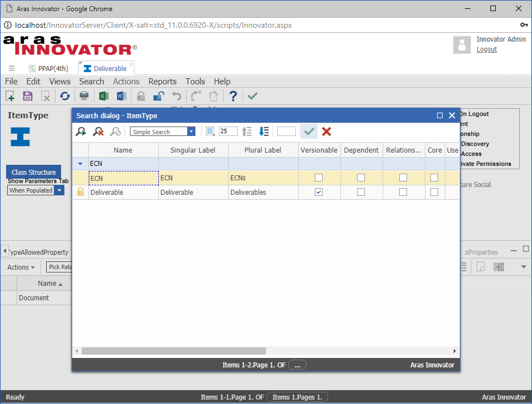Image resolution: width=532 pixels, height=404 pixels.
Task: Click the page size input showing 25
Action: pos(227,132)
